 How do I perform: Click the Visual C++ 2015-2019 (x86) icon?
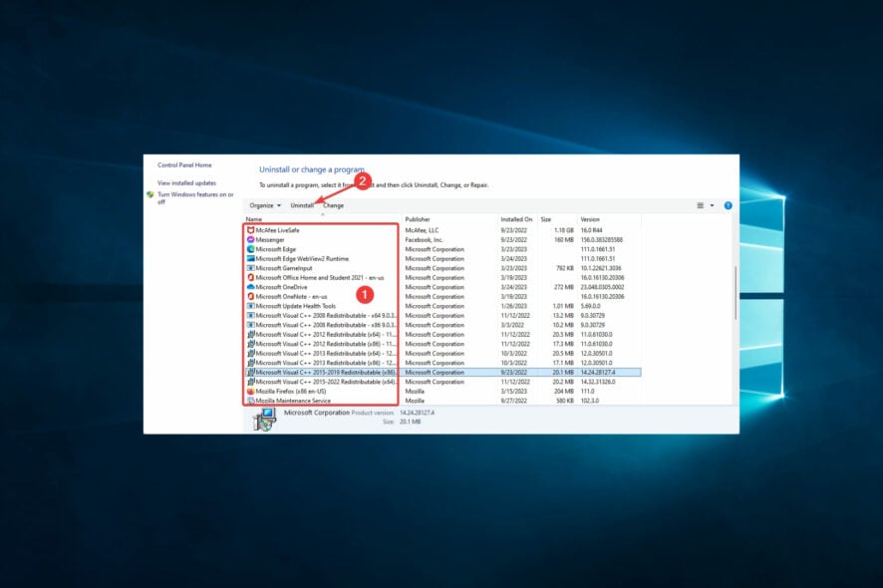(x=250, y=373)
